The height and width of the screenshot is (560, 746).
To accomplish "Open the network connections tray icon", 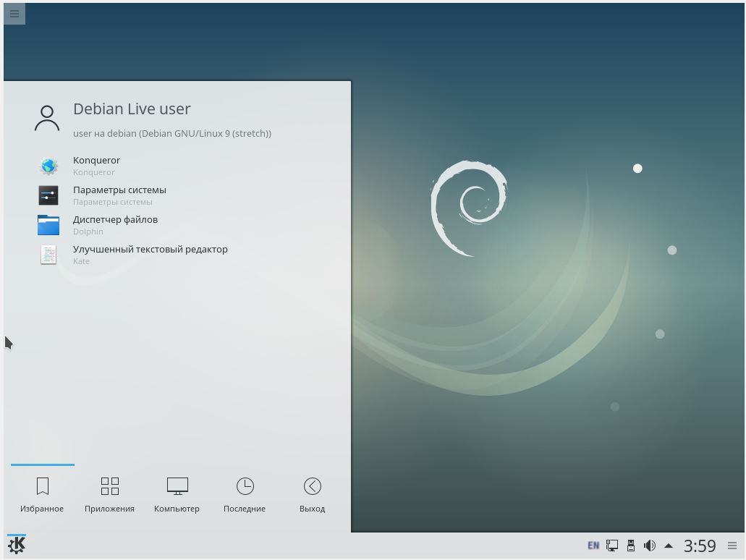I will 612,546.
